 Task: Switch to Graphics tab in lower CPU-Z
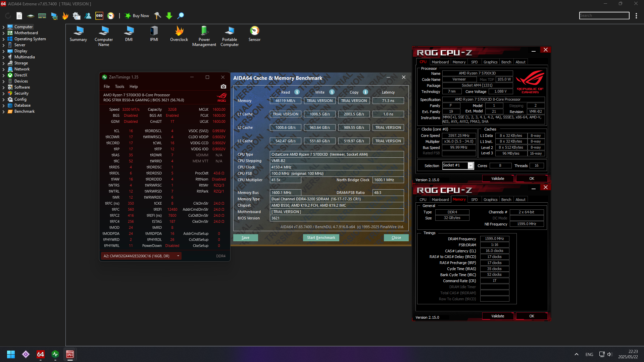(490, 200)
